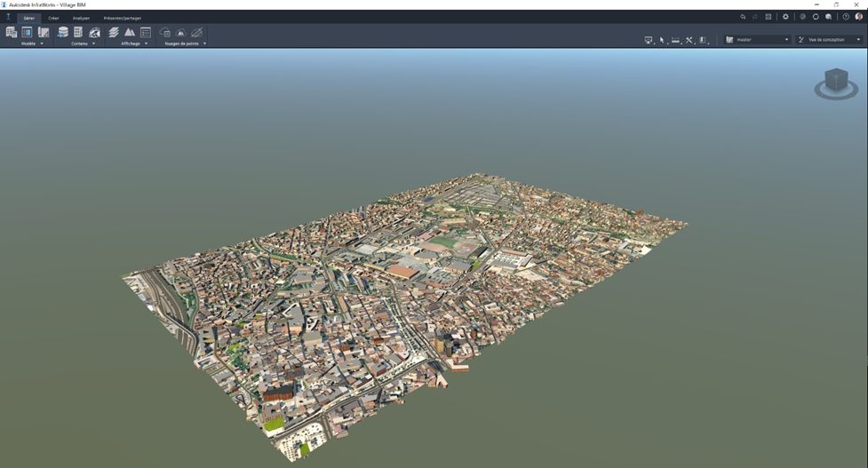Switch to the Analyser tab
868x468 pixels.
(81, 18)
